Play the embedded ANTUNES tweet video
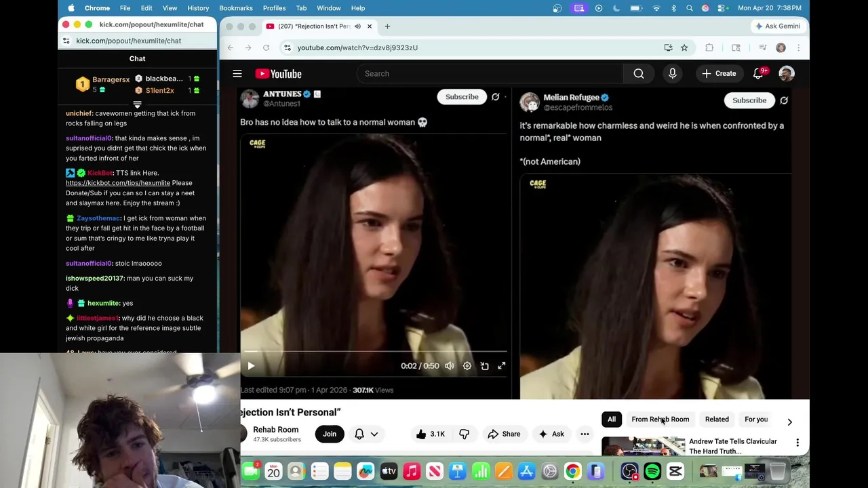The width and height of the screenshot is (868, 488). click(x=251, y=366)
